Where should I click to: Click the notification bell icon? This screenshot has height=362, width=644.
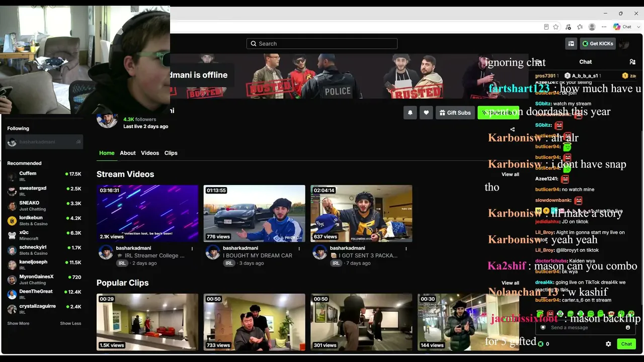(x=410, y=113)
